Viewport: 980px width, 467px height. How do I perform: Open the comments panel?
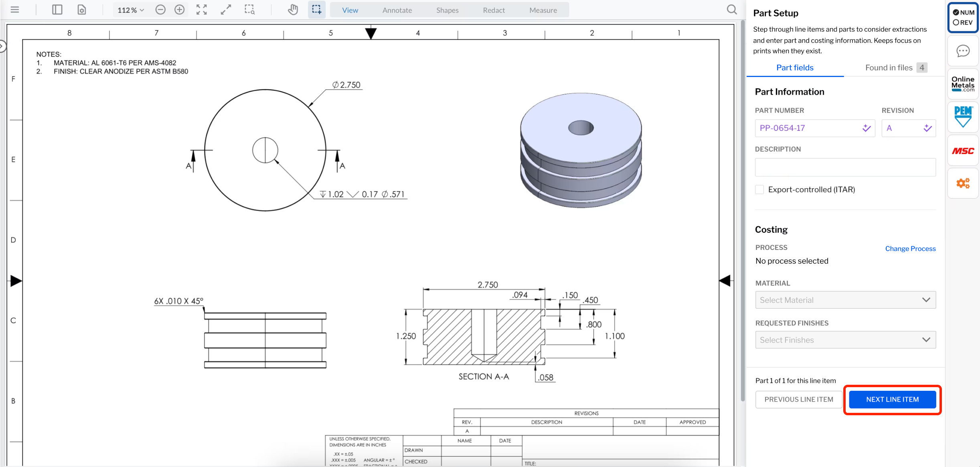(x=963, y=51)
